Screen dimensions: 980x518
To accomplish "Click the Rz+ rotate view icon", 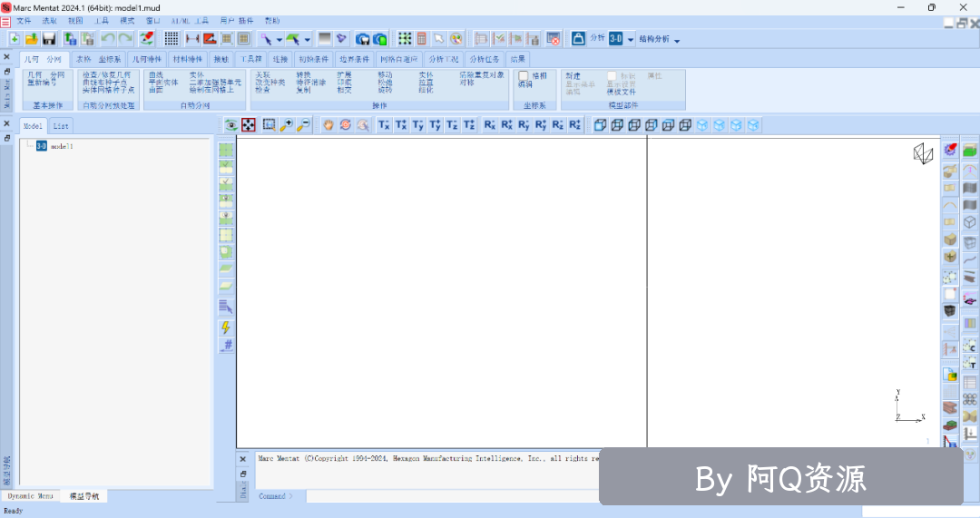I will tap(575, 125).
